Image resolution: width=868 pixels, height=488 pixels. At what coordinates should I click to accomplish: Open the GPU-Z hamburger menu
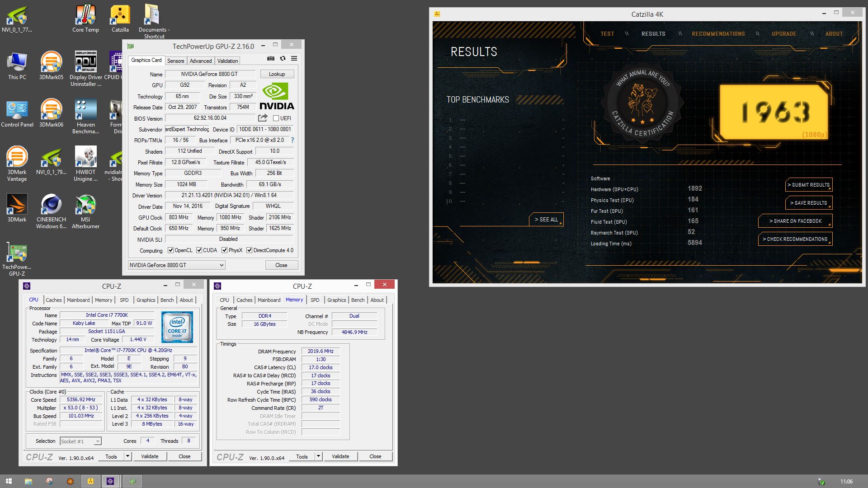294,58
